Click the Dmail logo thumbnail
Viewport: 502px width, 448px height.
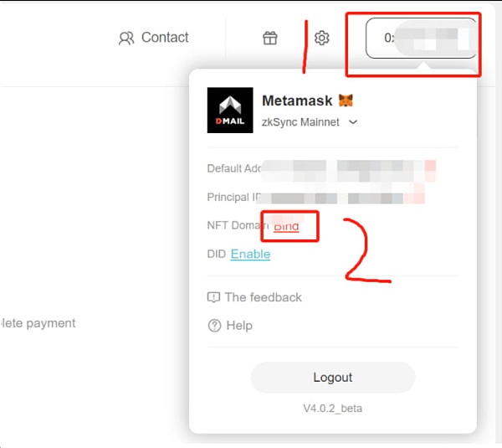(x=230, y=110)
